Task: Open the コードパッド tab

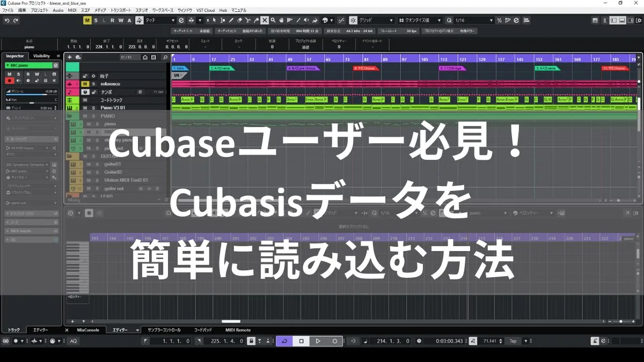Action: (203, 330)
